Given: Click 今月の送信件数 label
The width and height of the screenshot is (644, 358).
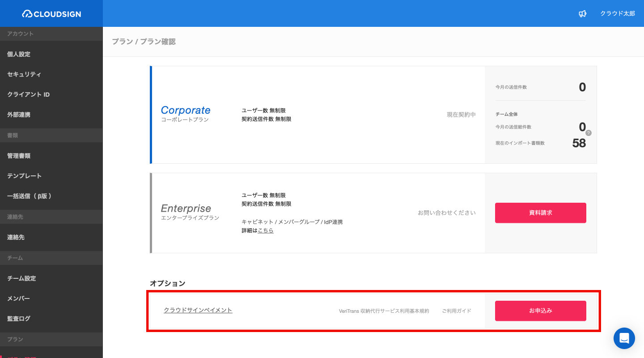Looking at the screenshot, I should [x=511, y=87].
